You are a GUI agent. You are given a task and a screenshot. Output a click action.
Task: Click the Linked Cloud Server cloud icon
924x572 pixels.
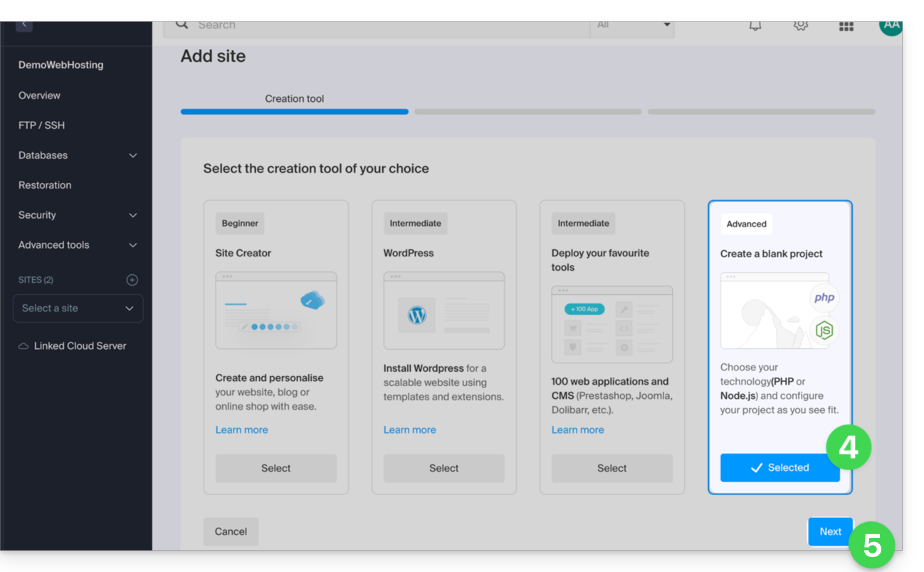23,346
